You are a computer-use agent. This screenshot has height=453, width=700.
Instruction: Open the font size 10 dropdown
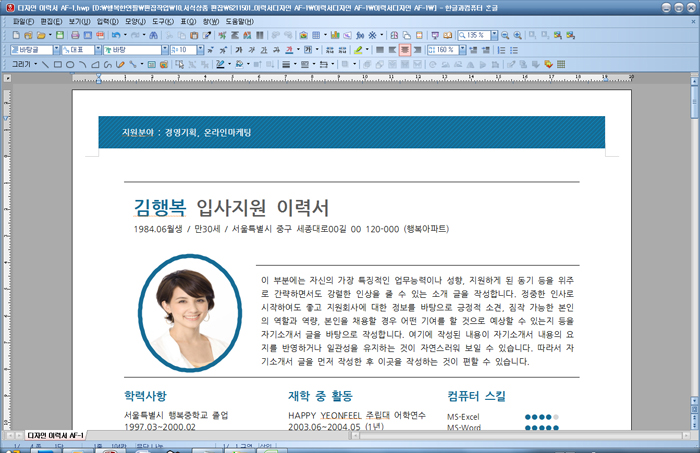tap(200, 50)
